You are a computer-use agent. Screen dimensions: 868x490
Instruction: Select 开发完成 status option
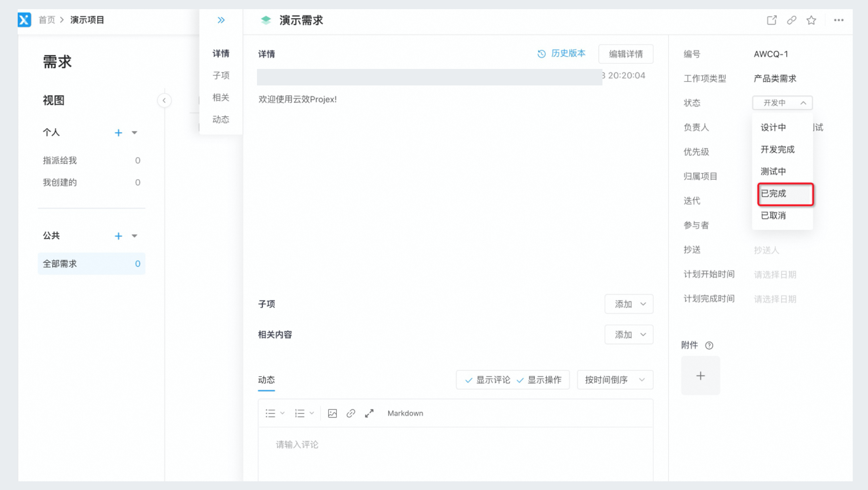click(x=783, y=150)
